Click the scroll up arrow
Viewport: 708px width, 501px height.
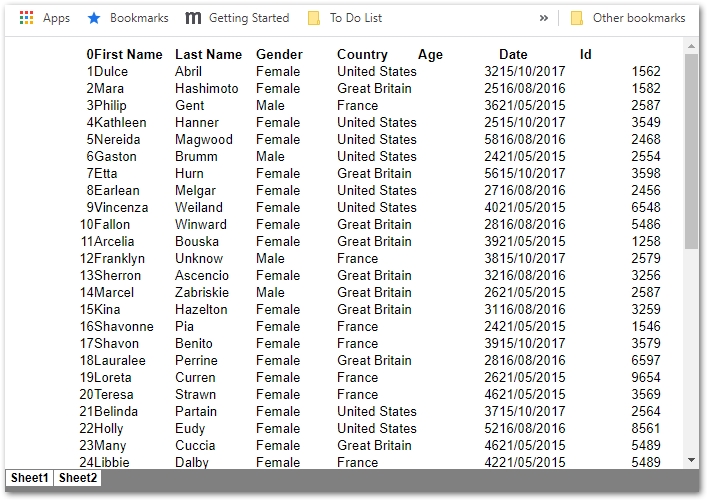coord(691,45)
